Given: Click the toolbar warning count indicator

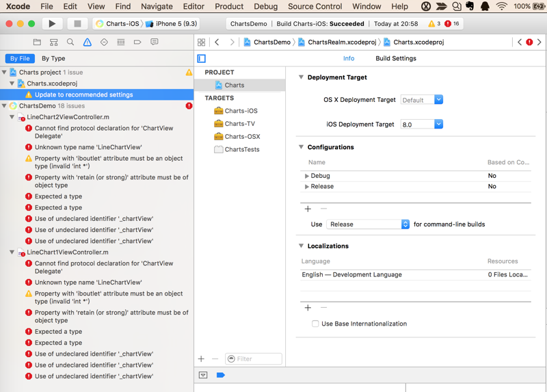Looking at the screenshot, I should pos(434,24).
